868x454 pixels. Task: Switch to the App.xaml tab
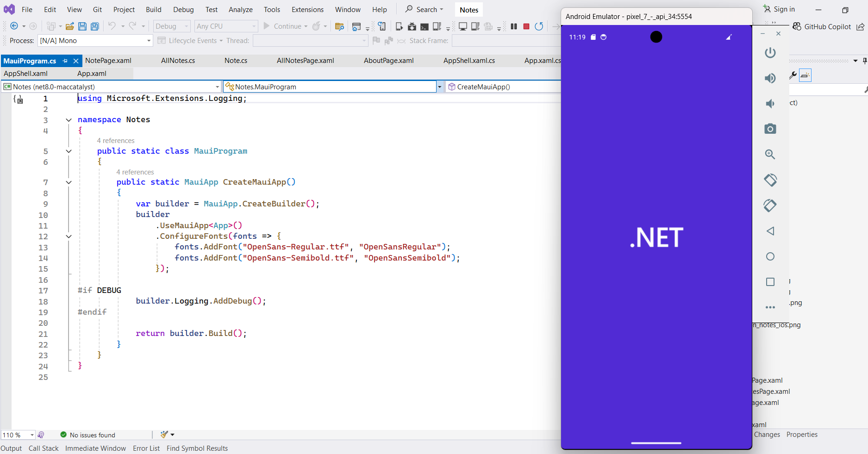[92, 74]
